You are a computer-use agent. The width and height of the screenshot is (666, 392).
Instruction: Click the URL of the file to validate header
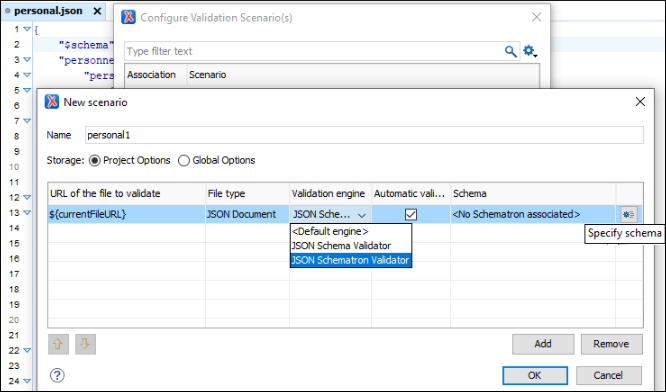pos(127,194)
